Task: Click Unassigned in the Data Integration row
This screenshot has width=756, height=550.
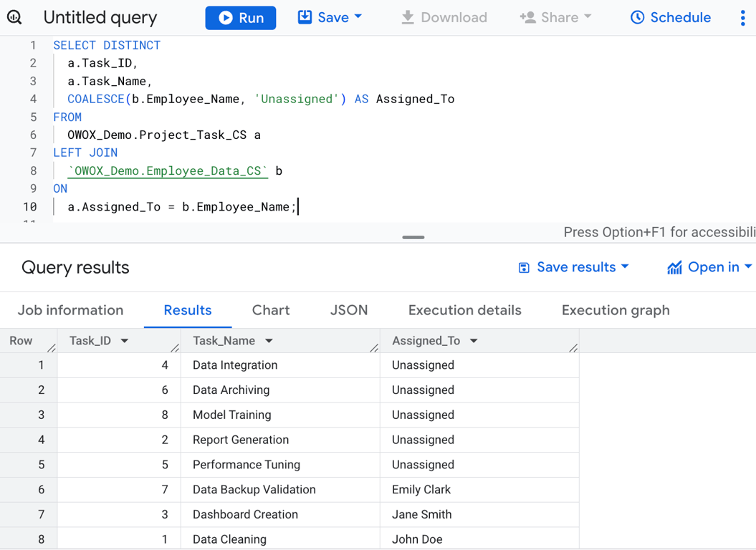Action: [x=479, y=365]
